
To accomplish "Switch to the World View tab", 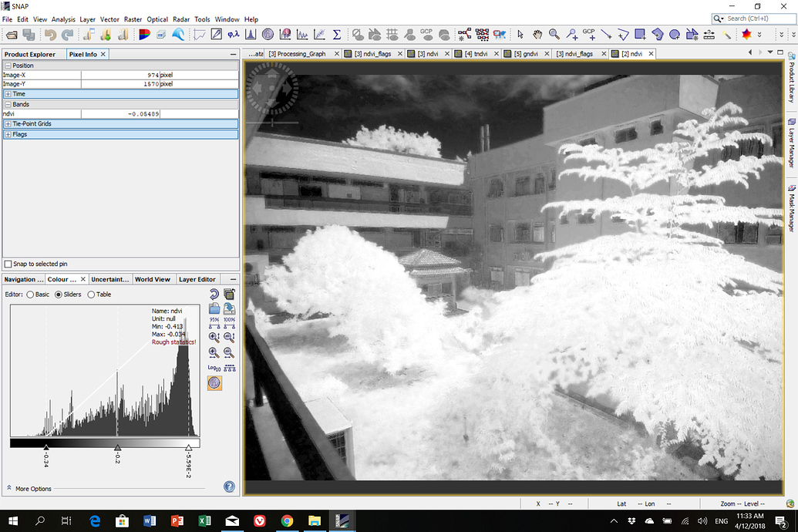I will point(152,279).
